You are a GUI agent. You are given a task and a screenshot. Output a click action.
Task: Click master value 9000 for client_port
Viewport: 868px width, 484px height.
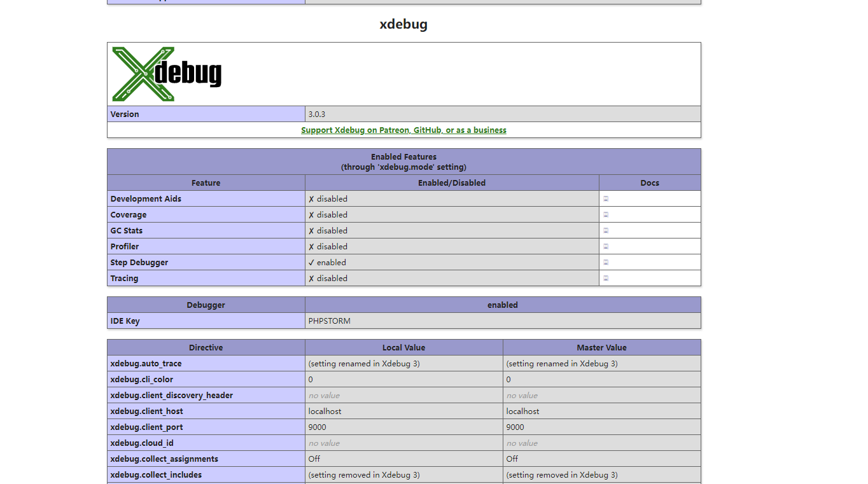point(515,427)
